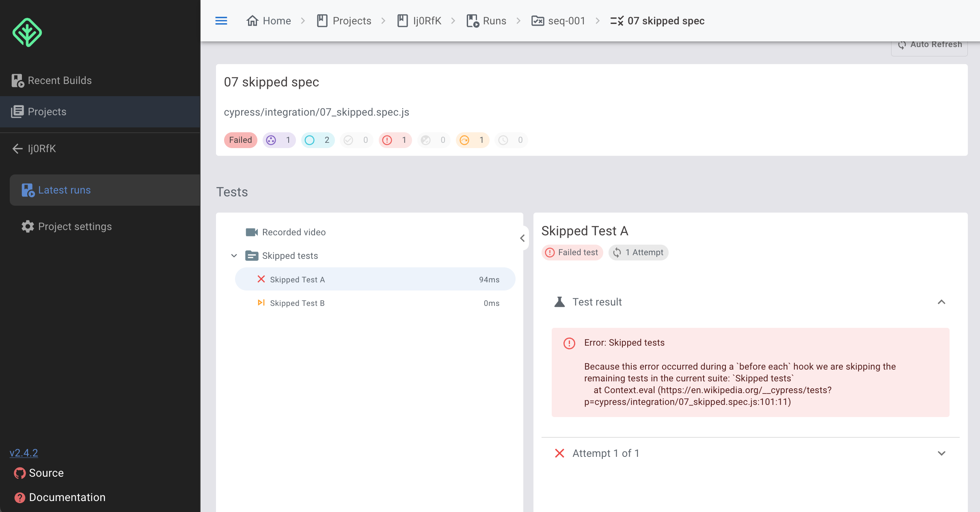
Task: Click the green Sorry Cypress logo
Action: click(27, 32)
